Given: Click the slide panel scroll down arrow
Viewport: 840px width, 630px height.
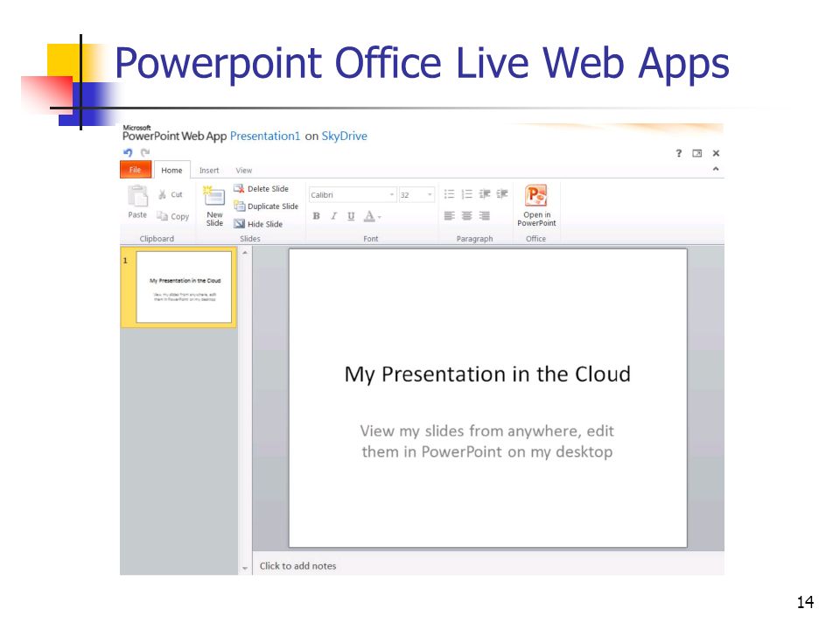Looking at the screenshot, I should coord(245,568).
